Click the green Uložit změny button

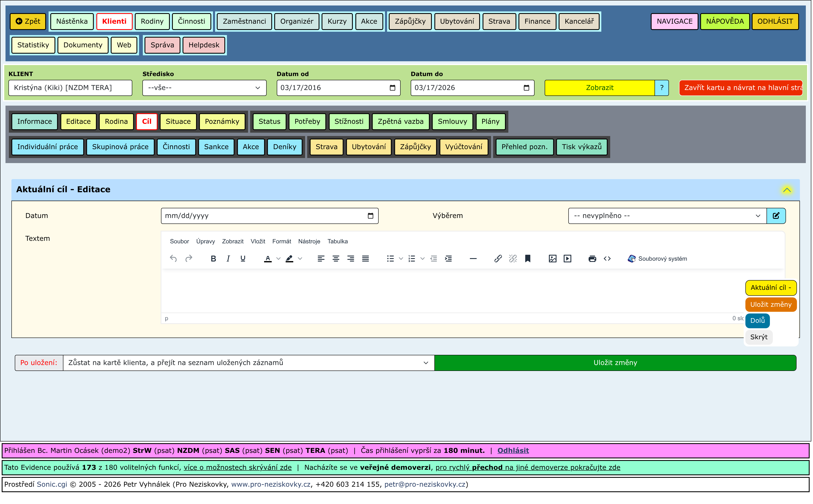[615, 363]
